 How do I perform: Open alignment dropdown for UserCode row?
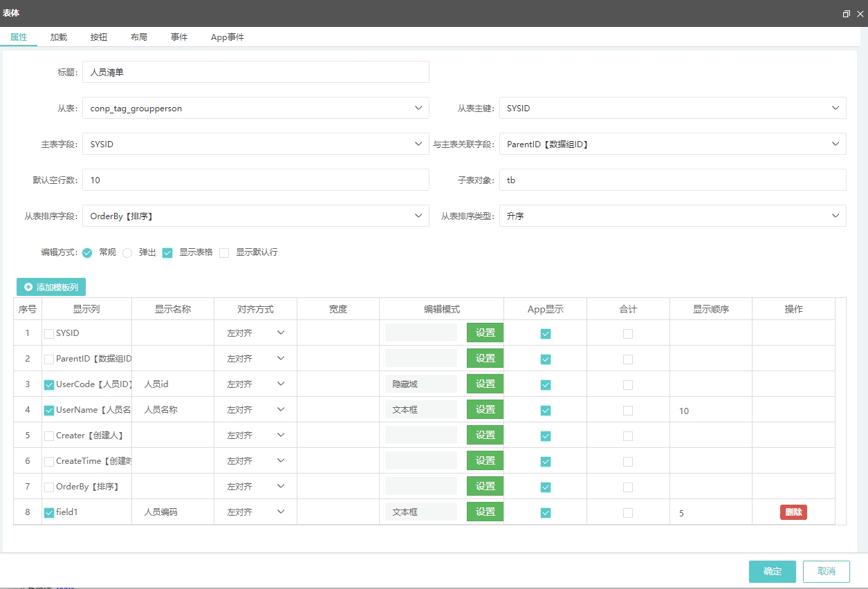click(x=256, y=384)
